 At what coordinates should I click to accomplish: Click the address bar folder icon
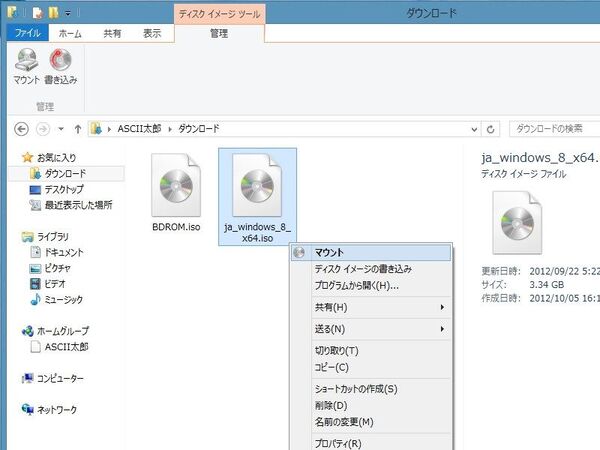pyautogui.click(x=96, y=129)
